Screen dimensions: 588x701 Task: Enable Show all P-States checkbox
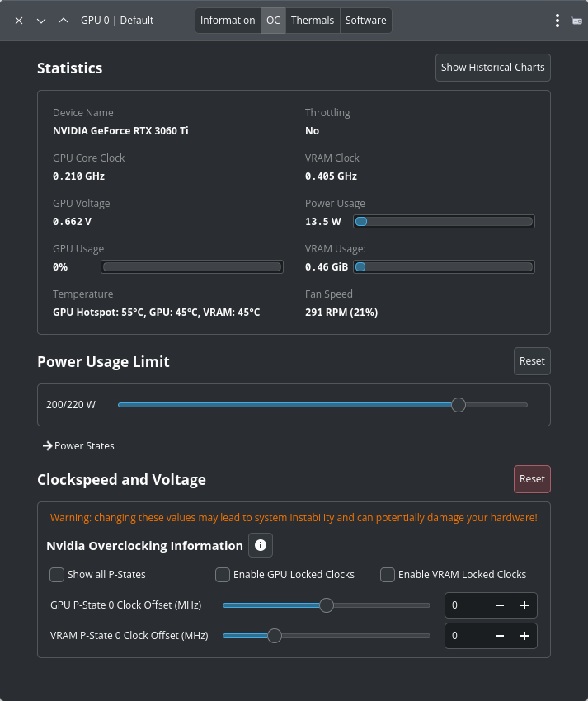pos(57,575)
